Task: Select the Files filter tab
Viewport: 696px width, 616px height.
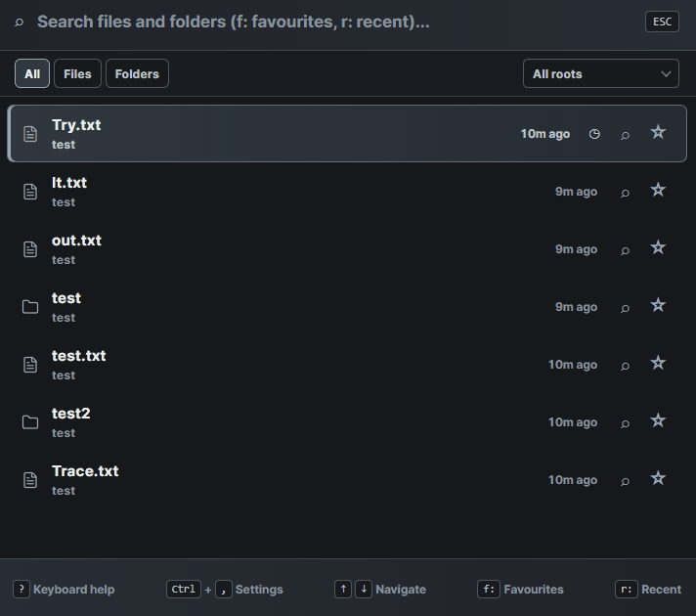Action: point(77,73)
